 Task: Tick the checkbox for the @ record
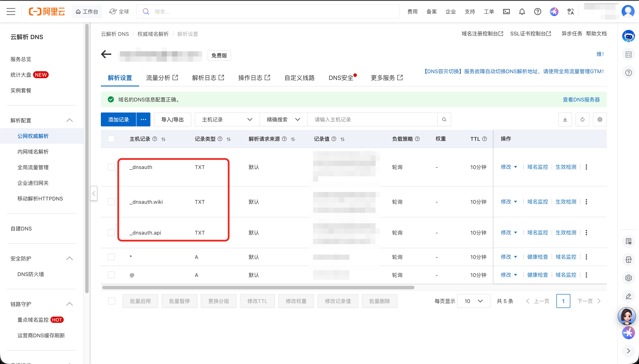pos(111,275)
